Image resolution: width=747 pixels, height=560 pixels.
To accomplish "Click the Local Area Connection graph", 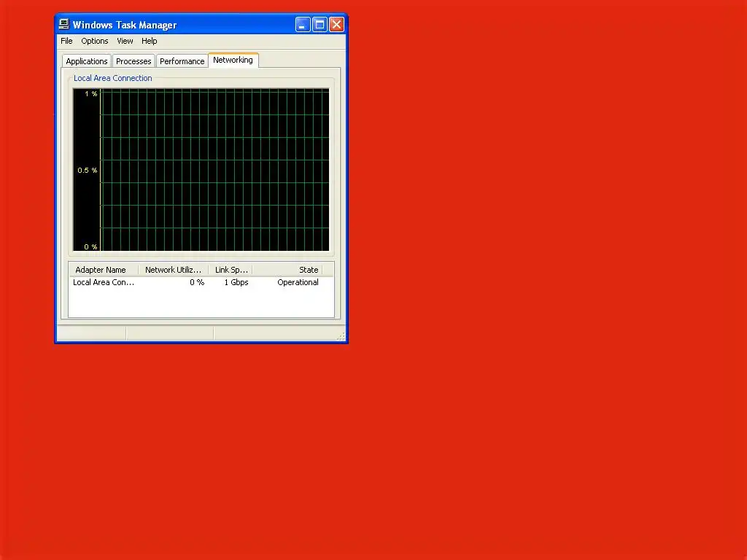I will pos(201,169).
